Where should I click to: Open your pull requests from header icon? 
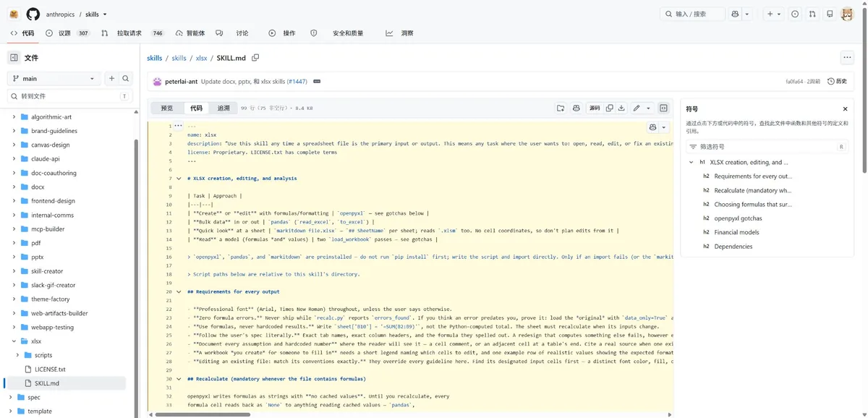click(x=812, y=14)
